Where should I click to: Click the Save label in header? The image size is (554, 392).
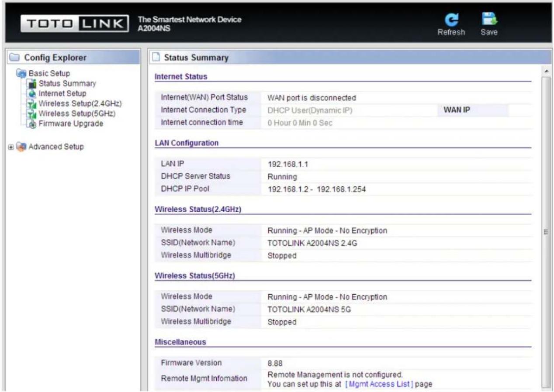click(489, 32)
